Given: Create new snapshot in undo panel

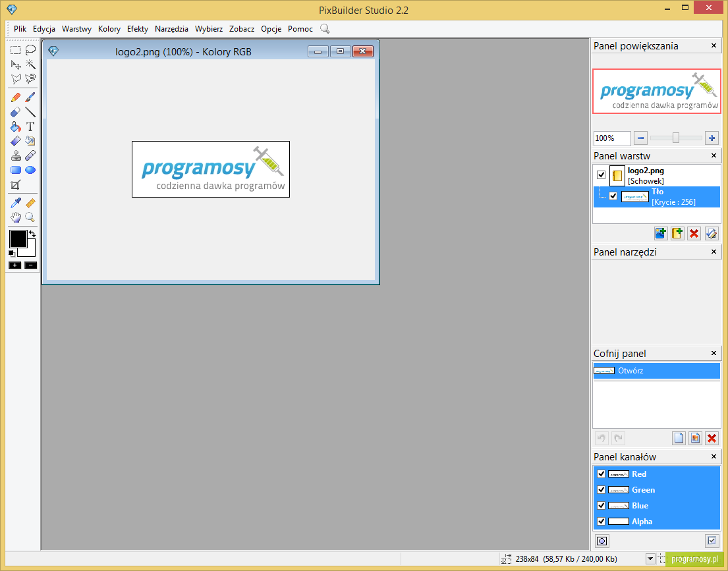Looking at the screenshot, I should [x=679, y=438].
